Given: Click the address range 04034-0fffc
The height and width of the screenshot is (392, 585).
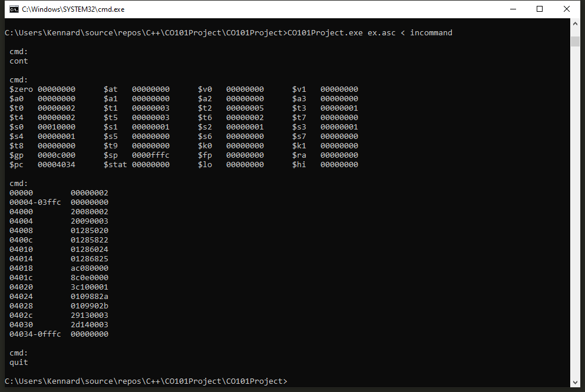Looking at the screenshot, I should click(x=35, y=334).
